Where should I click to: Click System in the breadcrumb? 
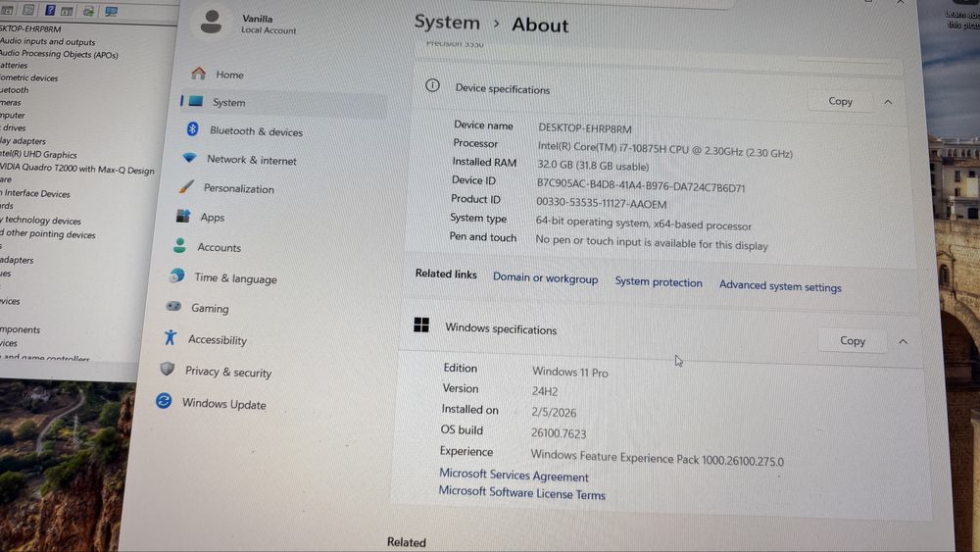coord(447,23)
